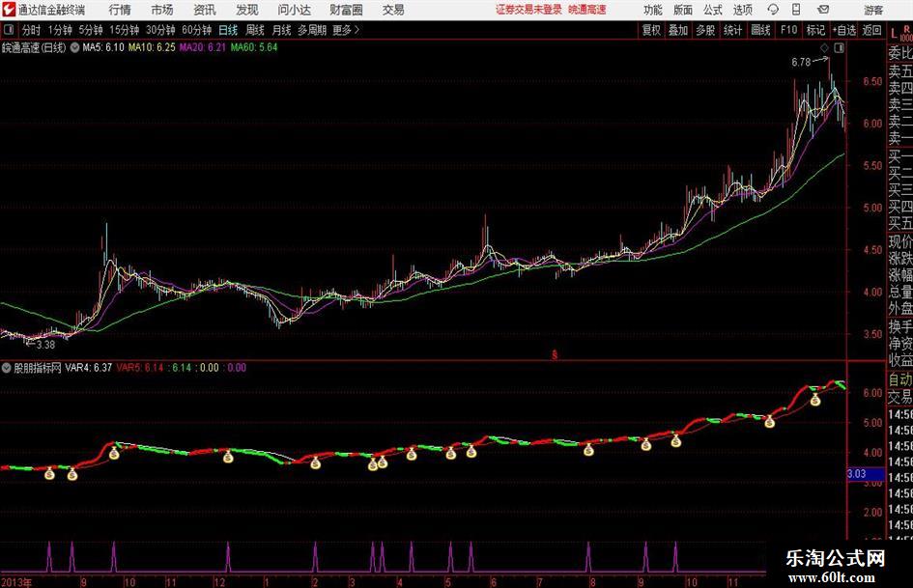Viewport: 913px width, 588px height.
Task: Open the 版面 menu
Action: point(683,10)
